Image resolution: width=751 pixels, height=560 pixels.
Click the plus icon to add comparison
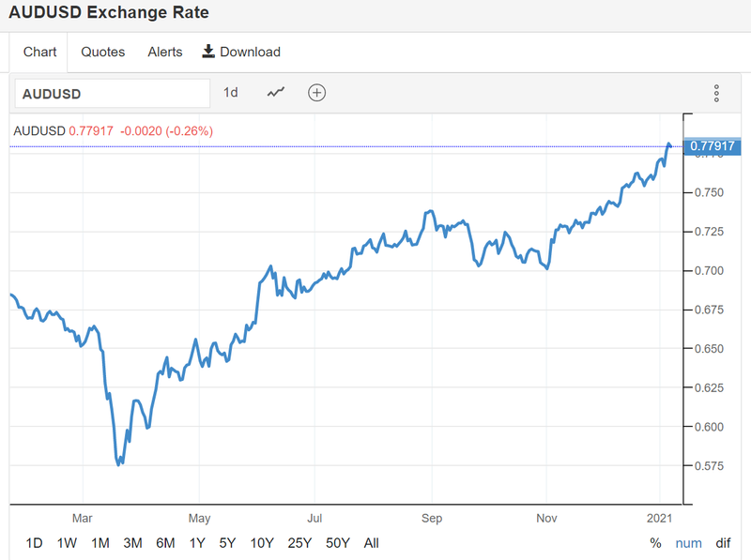(317, 92)
